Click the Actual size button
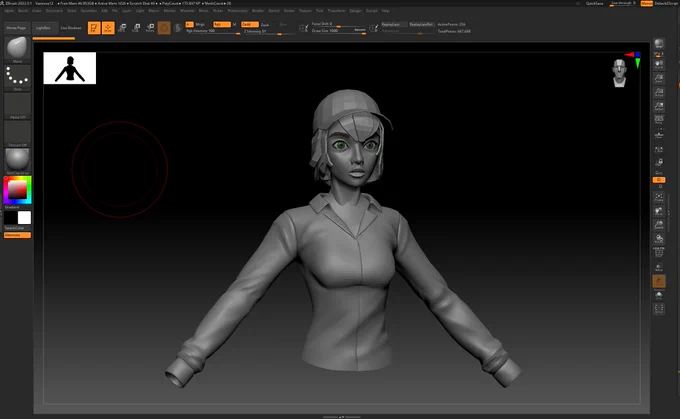 pyautogui.click(x=659, y=92)
